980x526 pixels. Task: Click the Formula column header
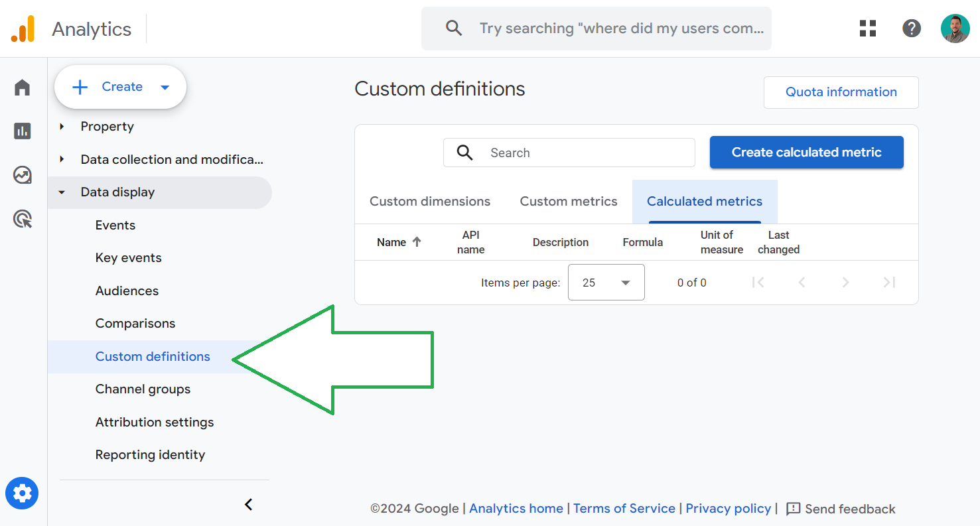[x=643, y=242]
